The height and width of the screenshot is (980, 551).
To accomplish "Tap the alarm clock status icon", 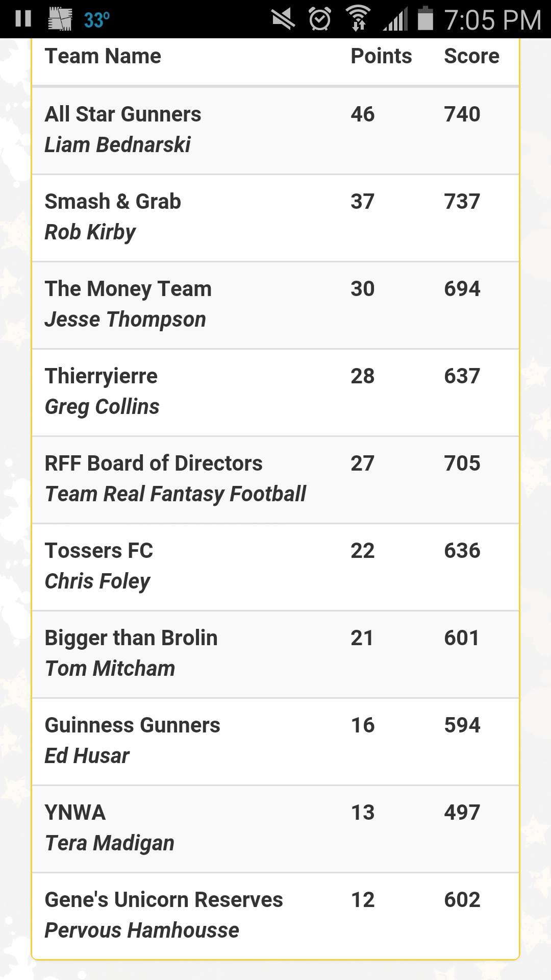I will tap(320, 19).
